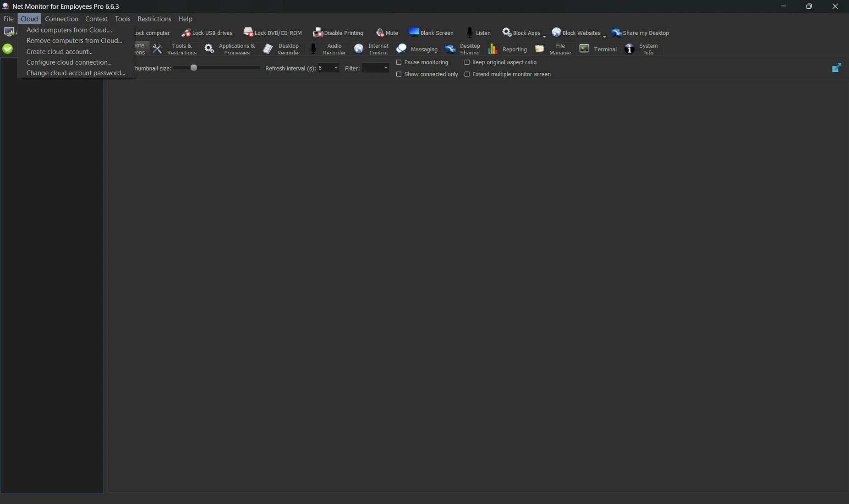This screenshot has height=504, width=849.
Task: Click Lock DVD/CD-ROM icon
Action: tap(248, 33)
